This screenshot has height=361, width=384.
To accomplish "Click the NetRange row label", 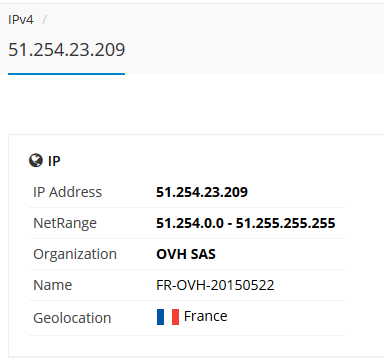I will pos(65,223).
